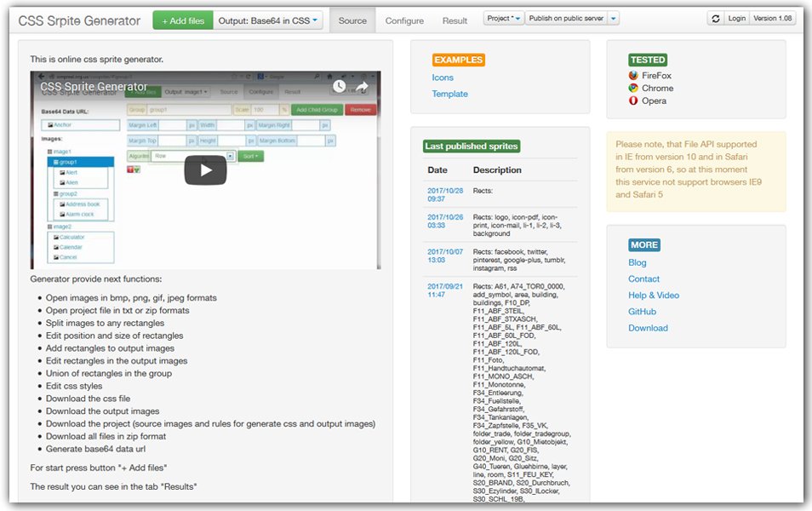Click the share arrow icon on video
This screenshot has width=812, height=511.
click(362, 86)
